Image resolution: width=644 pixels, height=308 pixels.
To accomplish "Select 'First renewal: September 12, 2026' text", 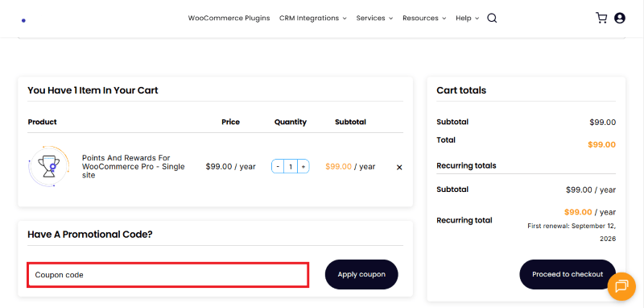I will [572, 232].
